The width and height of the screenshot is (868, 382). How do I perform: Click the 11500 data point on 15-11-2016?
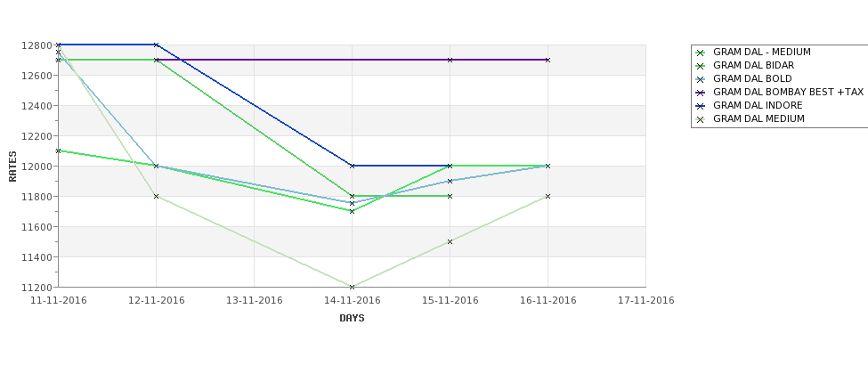[450, 241]
